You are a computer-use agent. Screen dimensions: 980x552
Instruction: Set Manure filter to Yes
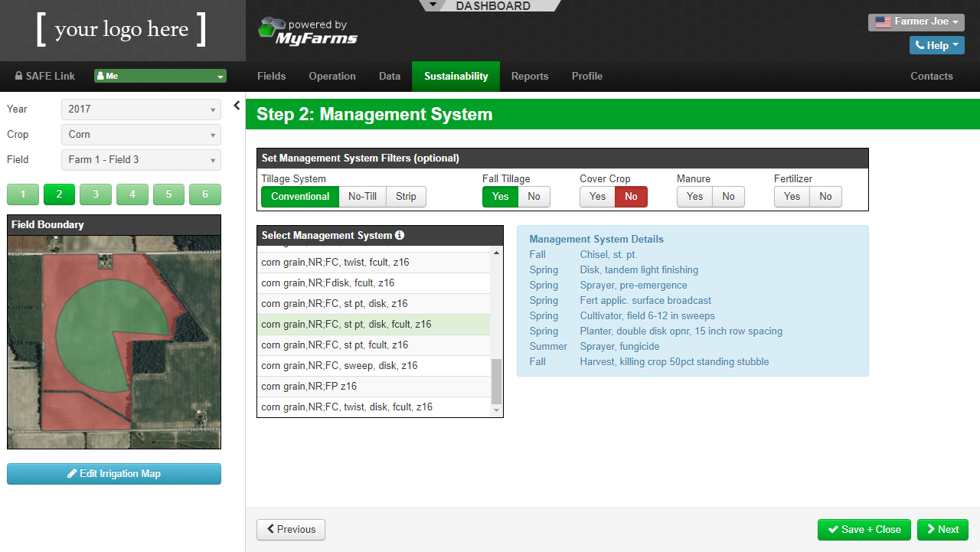click(694, 197)
